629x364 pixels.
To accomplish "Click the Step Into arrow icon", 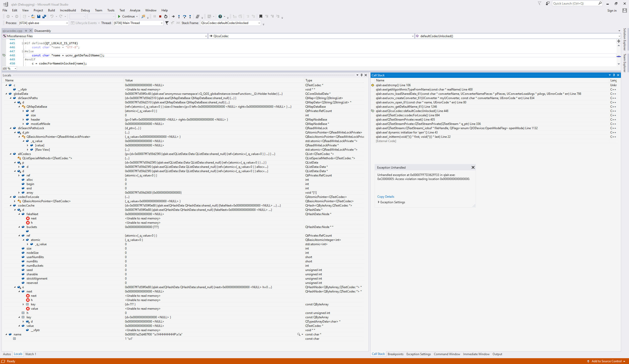I will coord(179,16).
